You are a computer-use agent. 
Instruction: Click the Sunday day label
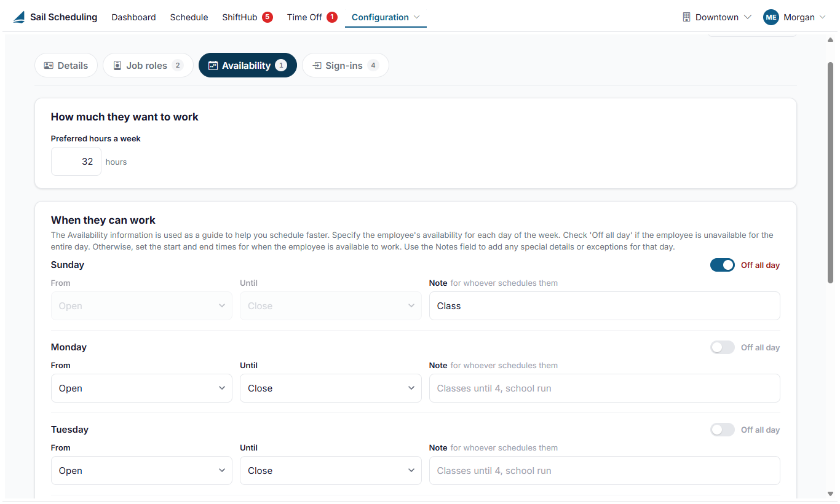[68, 265]
